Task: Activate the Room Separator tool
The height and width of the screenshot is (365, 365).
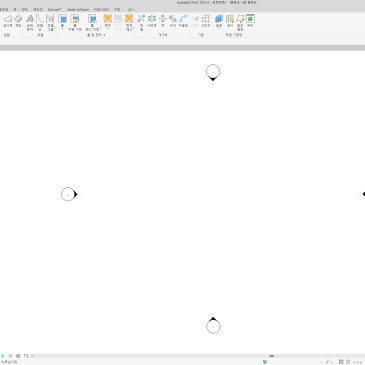Action: point(75,22)
